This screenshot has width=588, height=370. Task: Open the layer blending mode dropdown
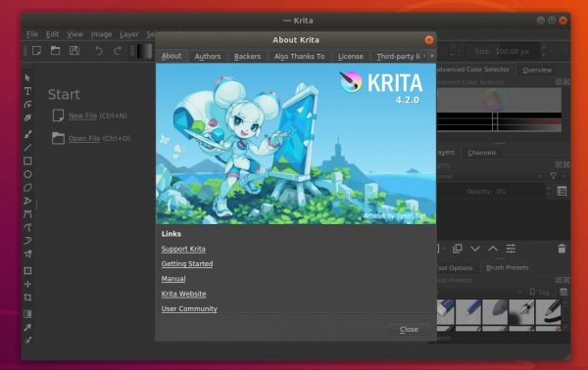coord(491,176)
